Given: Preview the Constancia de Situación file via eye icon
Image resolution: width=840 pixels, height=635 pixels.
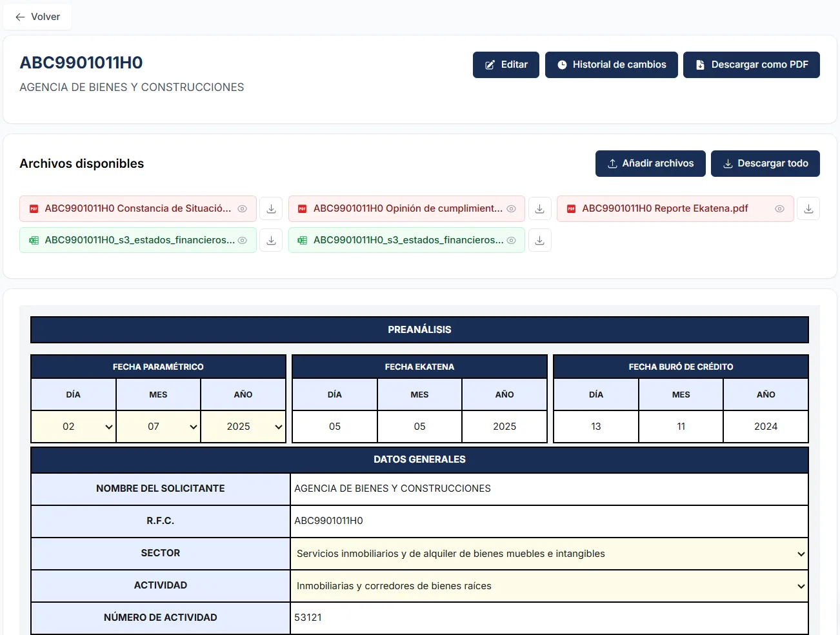Looking at the screenshot, I should (x=243, y=209).
